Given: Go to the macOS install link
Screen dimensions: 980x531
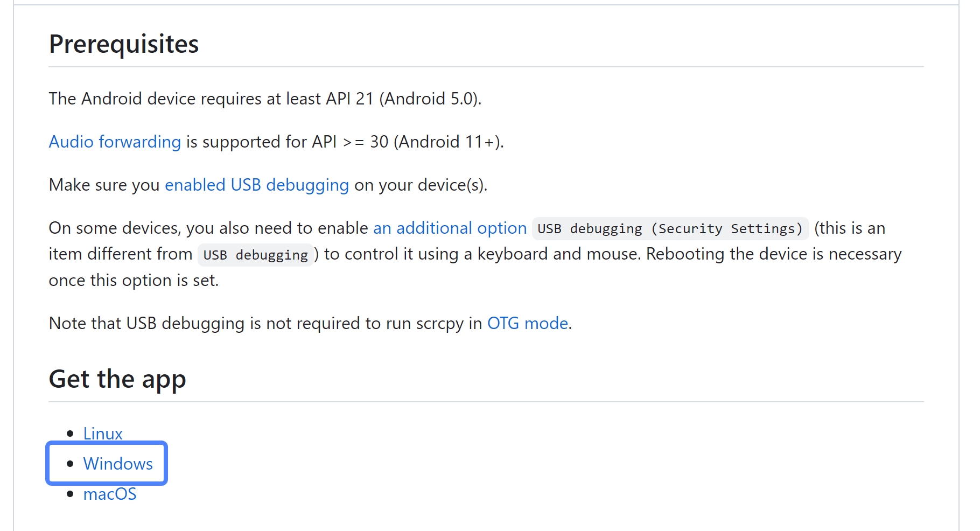Looking at the screenshot, I should (110, 494).
